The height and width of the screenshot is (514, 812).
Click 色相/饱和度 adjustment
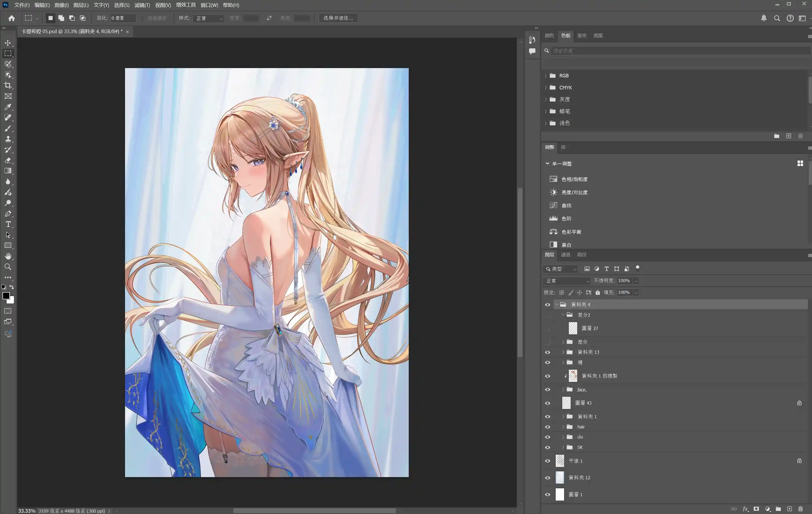[574, 179]
